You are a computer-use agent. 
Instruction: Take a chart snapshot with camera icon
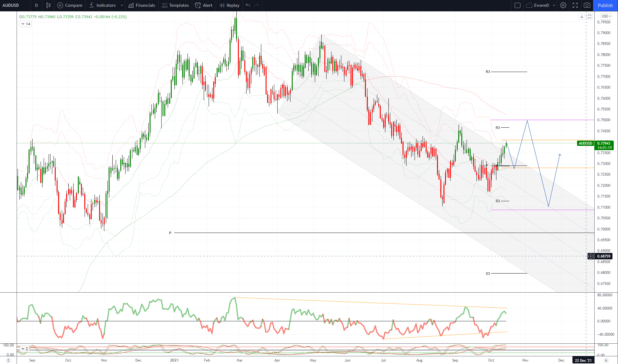click(x=587, y=5)
